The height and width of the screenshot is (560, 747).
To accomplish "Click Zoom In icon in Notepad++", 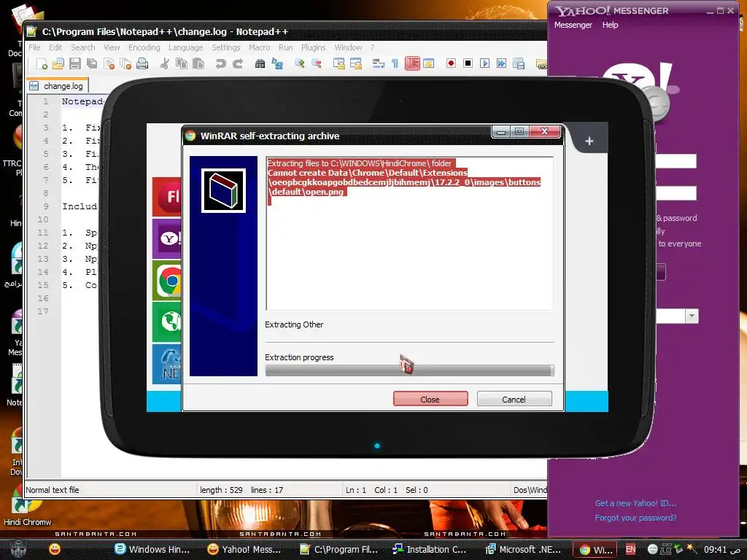I will (300, 63).
